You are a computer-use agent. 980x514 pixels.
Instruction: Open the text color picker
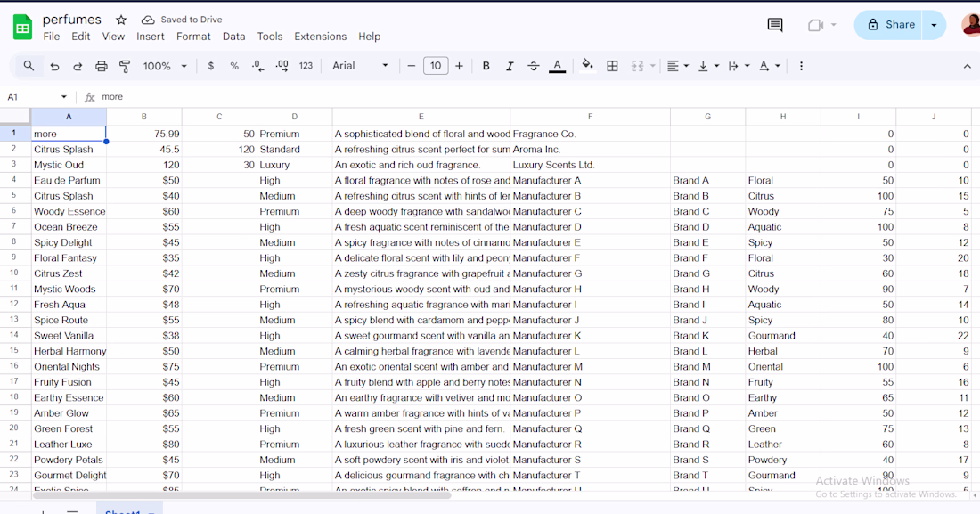click(558, 66)
